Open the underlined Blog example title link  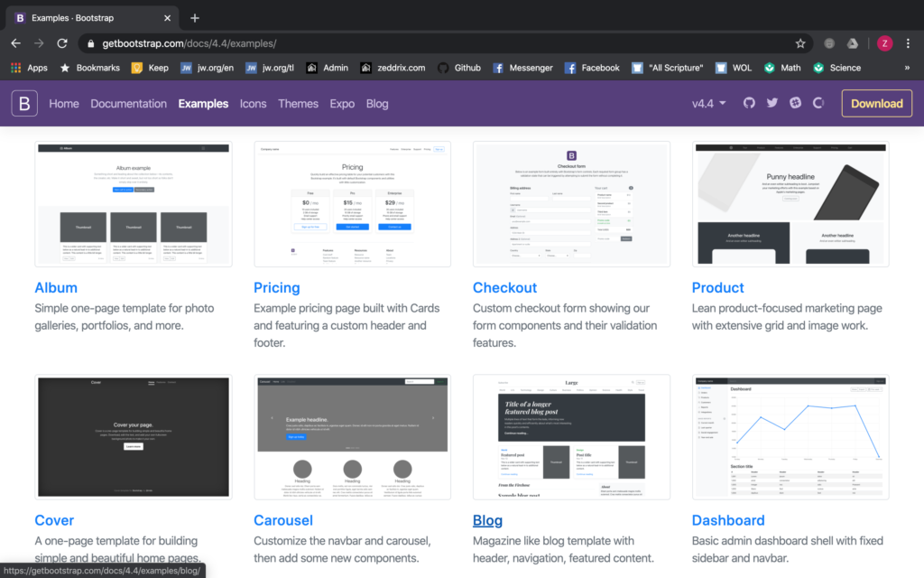487,520
